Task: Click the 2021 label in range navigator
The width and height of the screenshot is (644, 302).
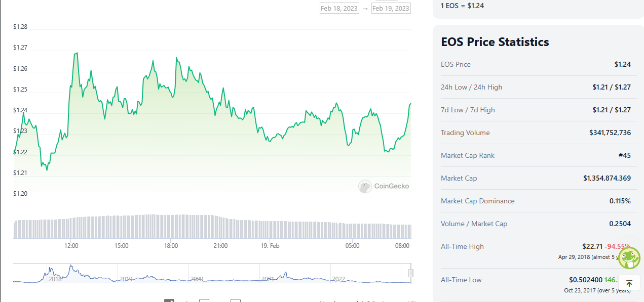Action: point(267,279)
